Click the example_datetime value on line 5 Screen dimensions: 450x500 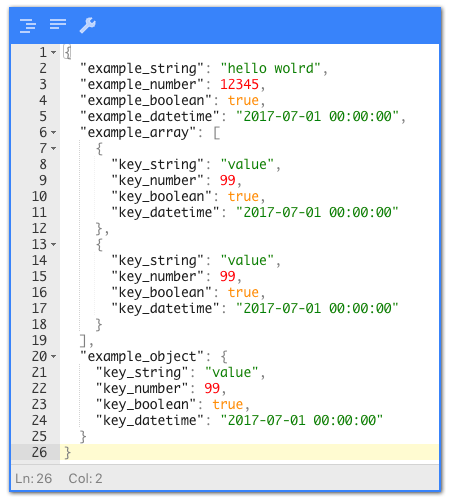(317, 116)
